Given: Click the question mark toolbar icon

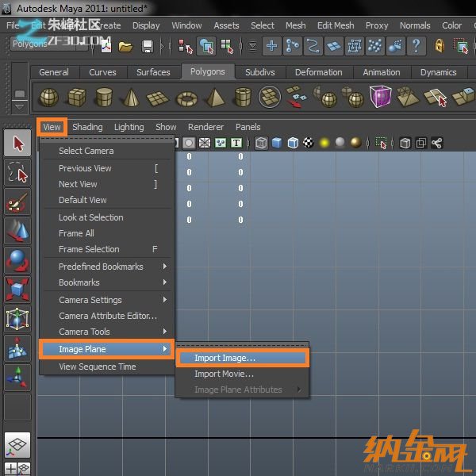Looking at the screenshot, I should pos(416,46).
